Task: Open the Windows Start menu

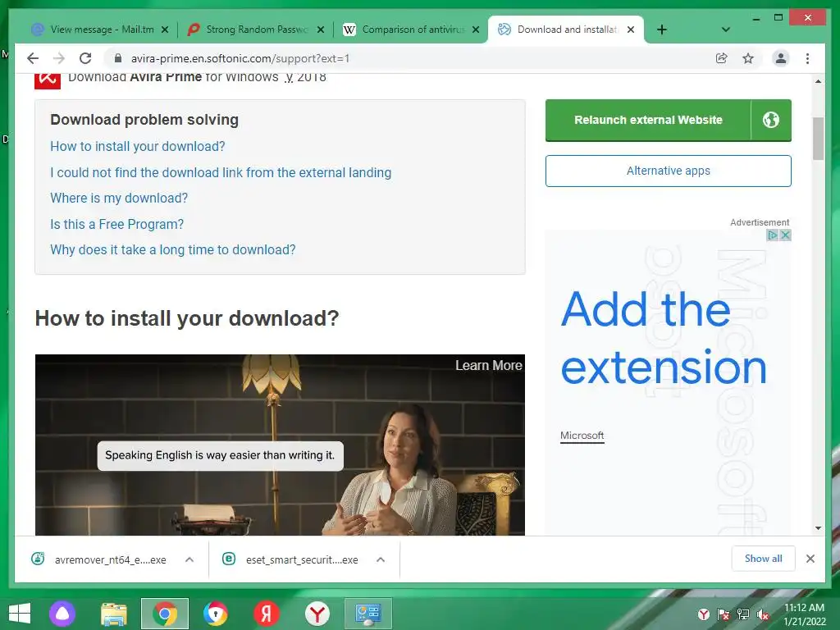Action: pos(20,614)
